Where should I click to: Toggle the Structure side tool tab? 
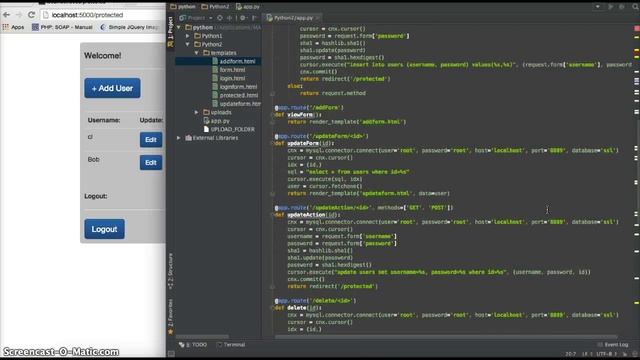(x=170, y=271)
